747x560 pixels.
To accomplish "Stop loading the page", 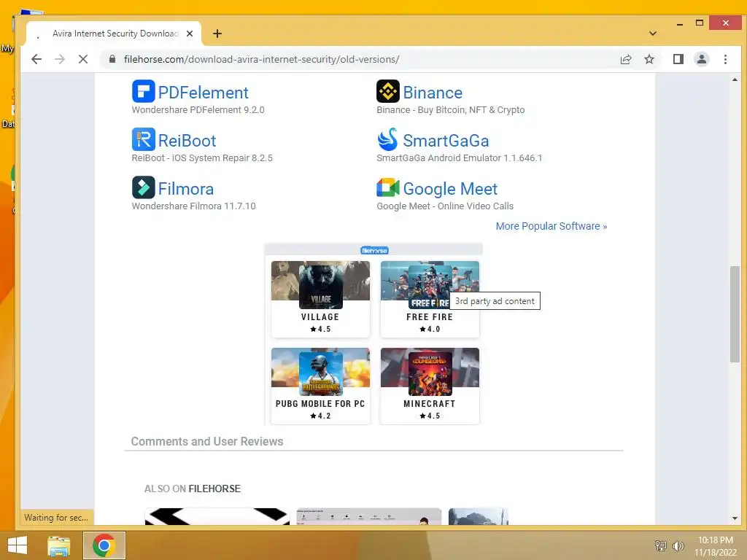I will pos(83,59).
